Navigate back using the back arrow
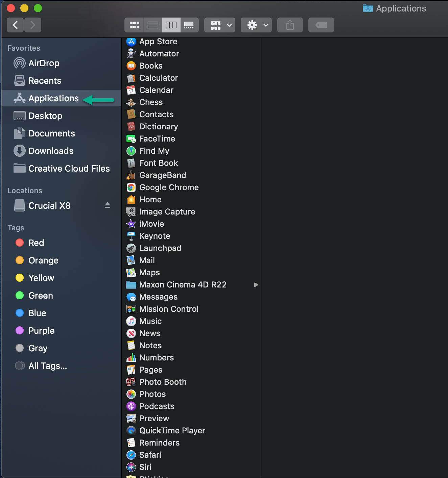Image resolution: width=448 pixels, height=478 pixels. coord(15,25)
